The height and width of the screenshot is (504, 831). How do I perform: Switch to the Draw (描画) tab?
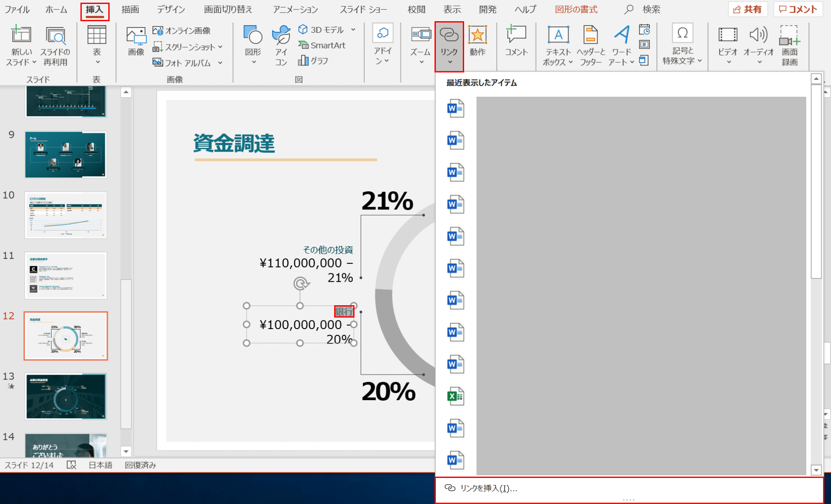click(x=130, y=9)
